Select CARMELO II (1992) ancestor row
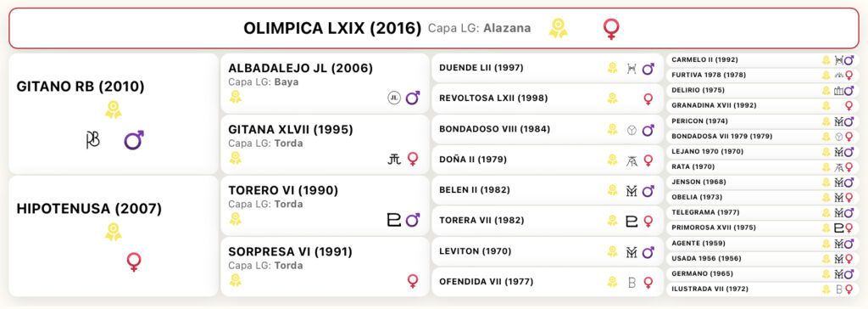Image resolution: width=868 pixels, height=309 pixels. tap(762, 59)
